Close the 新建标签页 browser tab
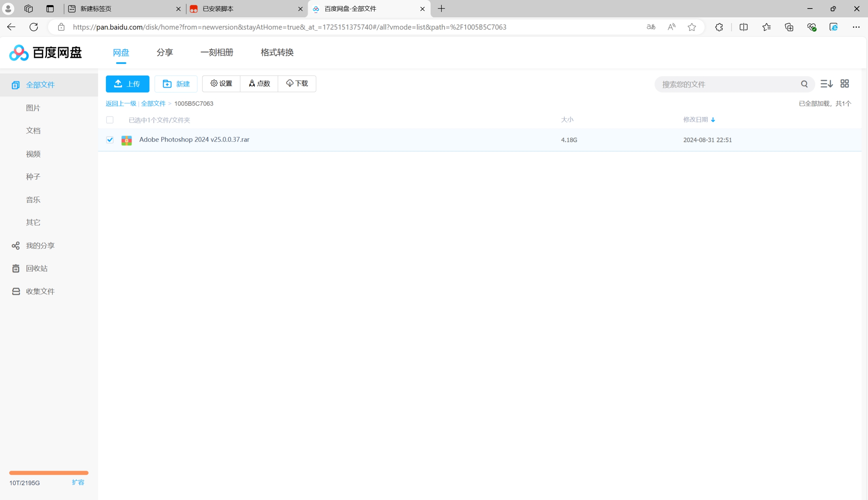The height and width of the screenshot is (500, 868). [x=178, y=9]
